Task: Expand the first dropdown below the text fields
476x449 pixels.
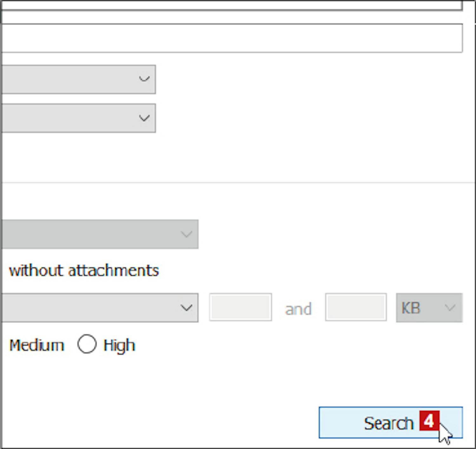Action: (78, 79)
